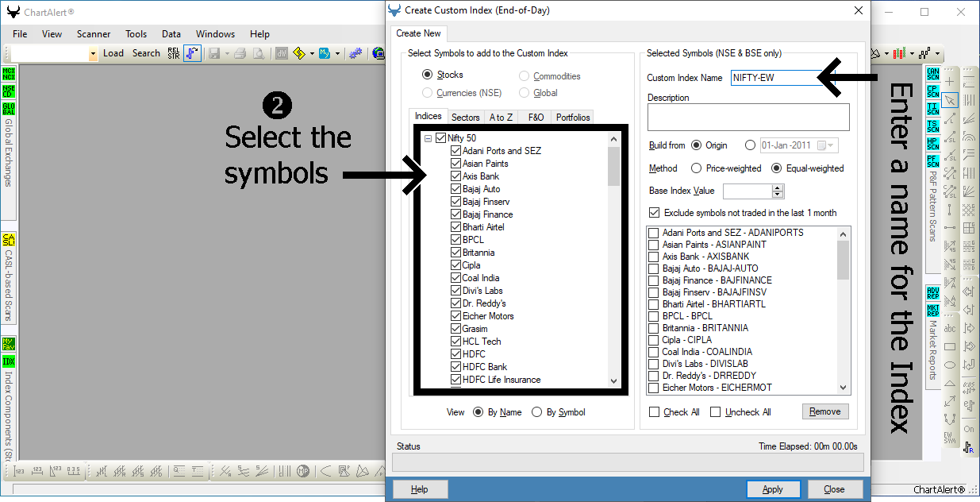This screenshot has width=980, height=502.
Task: Click the MP circle icon in bottom toolbar
Action: pyautogui.click(x=302, y=471)
